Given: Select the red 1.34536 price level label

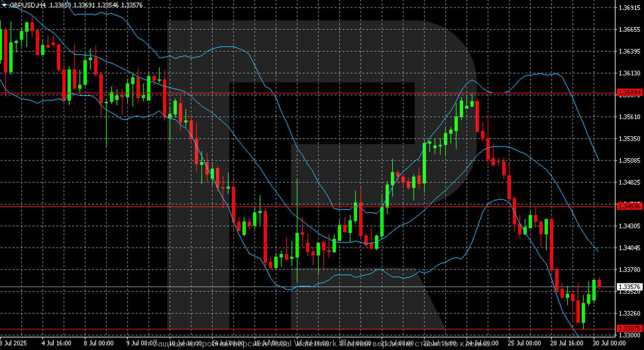Looking at the screenshot, I should 629,206.
